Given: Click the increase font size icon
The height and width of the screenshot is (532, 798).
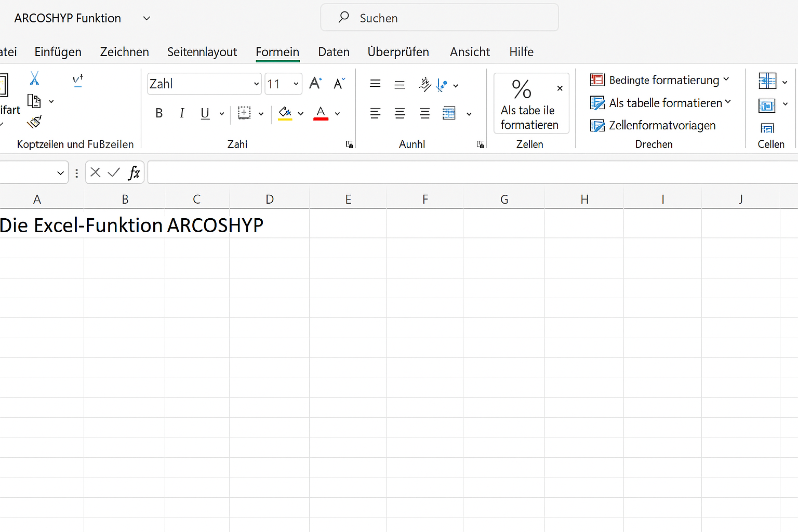Looking at the screenshot, I should pos(315,84).
